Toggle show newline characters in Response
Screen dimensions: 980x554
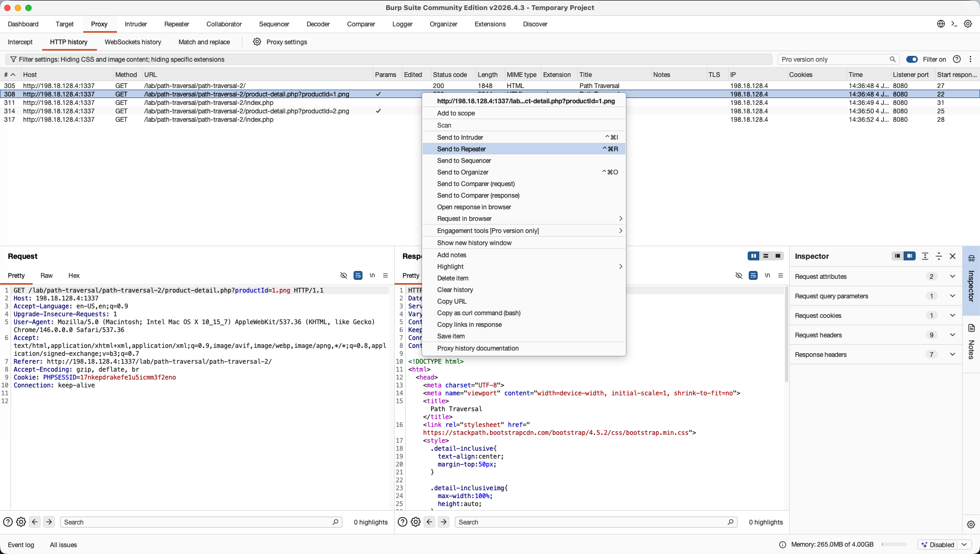click(x=767, y=275)
